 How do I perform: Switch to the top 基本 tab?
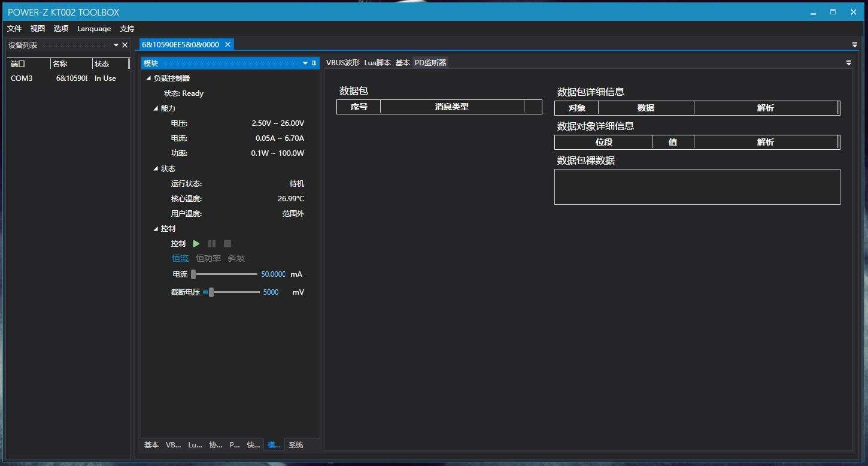click(403, 63)
